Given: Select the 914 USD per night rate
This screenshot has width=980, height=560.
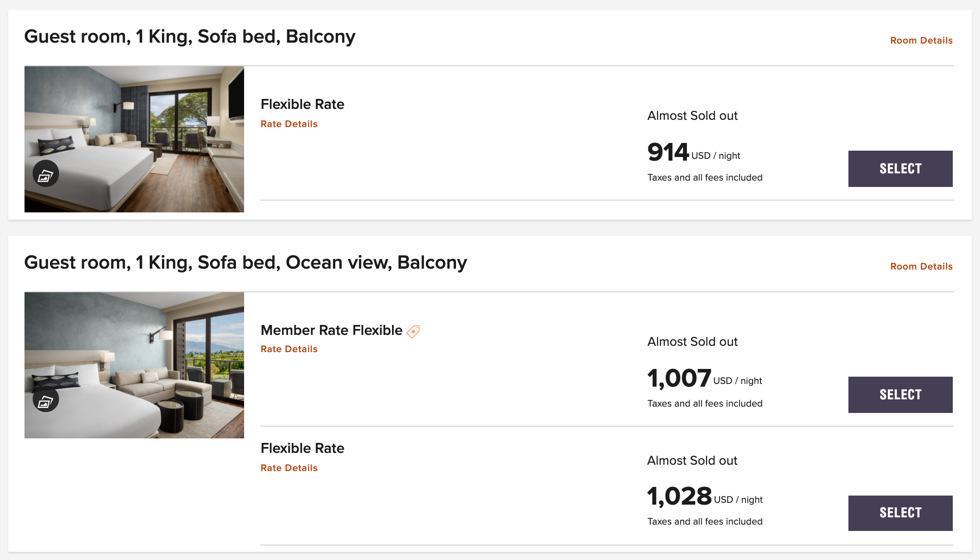Looking at the screenshot, I should pos(900,169).
